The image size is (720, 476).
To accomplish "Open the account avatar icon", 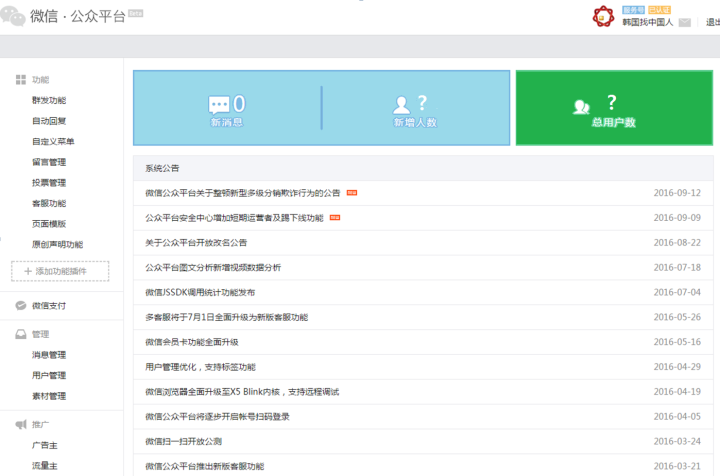I will [x=603, y=17].
